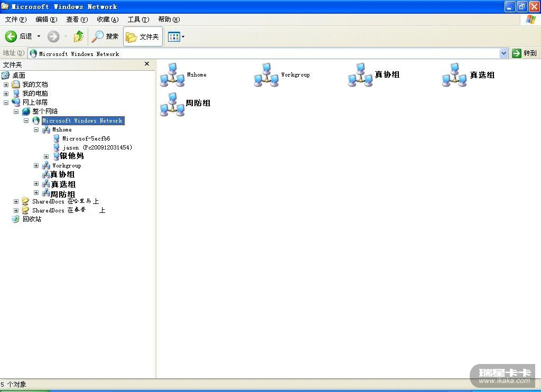Image resolution: width=541 pixels, height=392 pixels.
Task: Click the Forward arrow icon
Action: click(x=53, y=36)
